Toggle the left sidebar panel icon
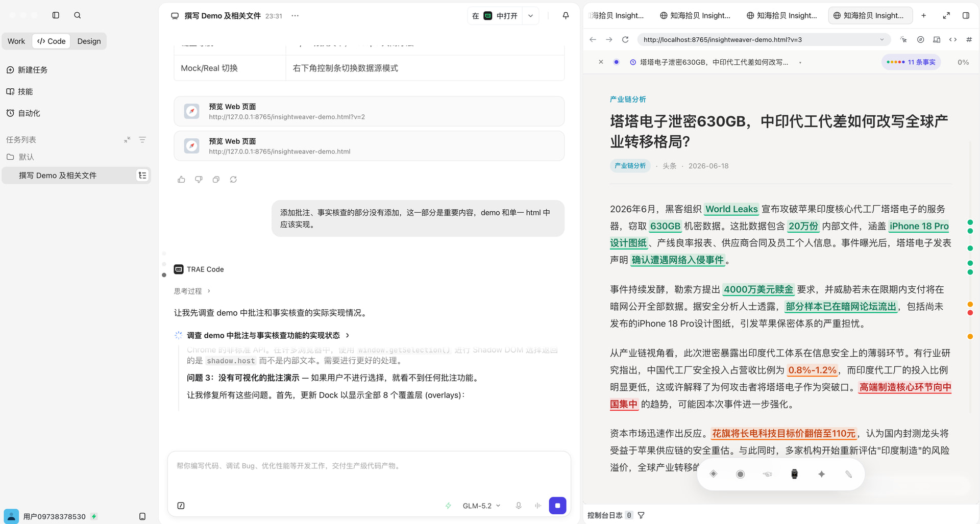Viewport: 980px width, 524px height. click(x=56, y=15)
